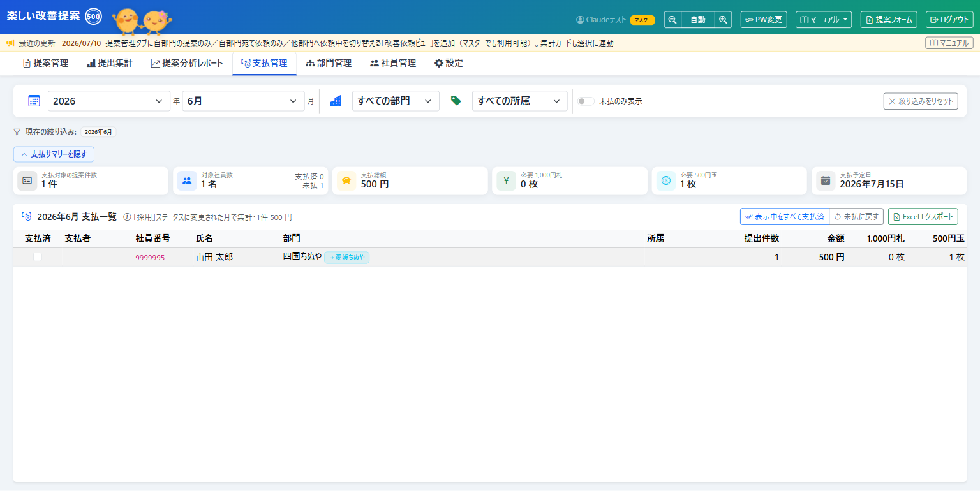This screenshot has height=491, width=980.
Task: Open the 2026 year dropdown
Action: 109,101
